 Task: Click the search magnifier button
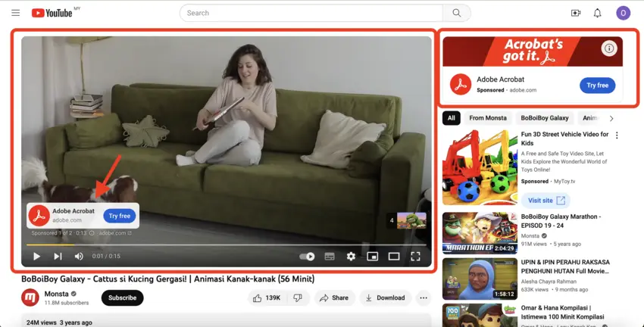coord(456,13)
